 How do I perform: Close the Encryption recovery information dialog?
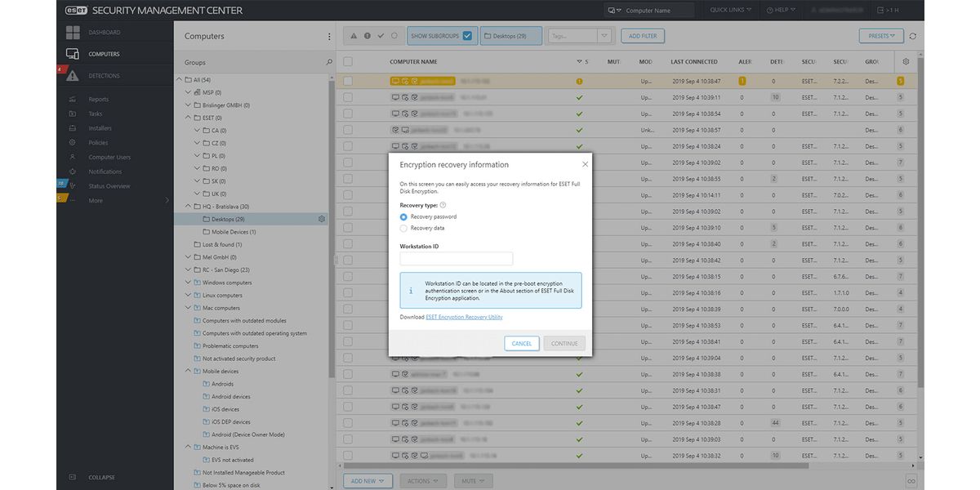tap(585, 164)
